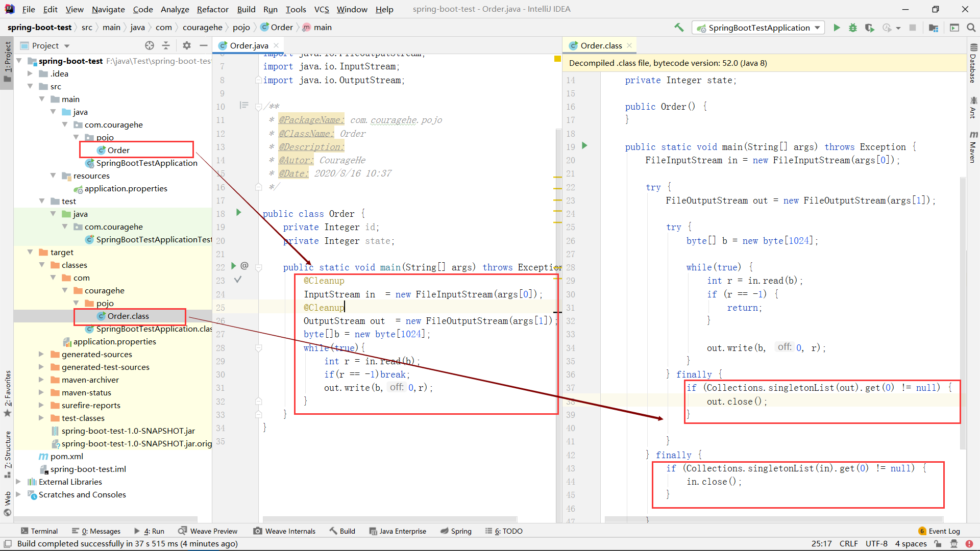Open the Analyze menu
This screenshot has width=980, height=551.
[x=175, y=9]
